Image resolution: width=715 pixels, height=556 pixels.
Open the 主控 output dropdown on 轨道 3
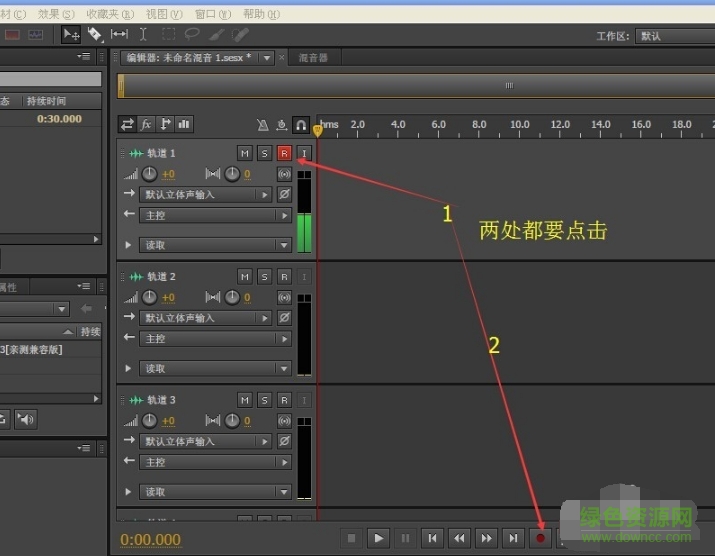point(214,462)
